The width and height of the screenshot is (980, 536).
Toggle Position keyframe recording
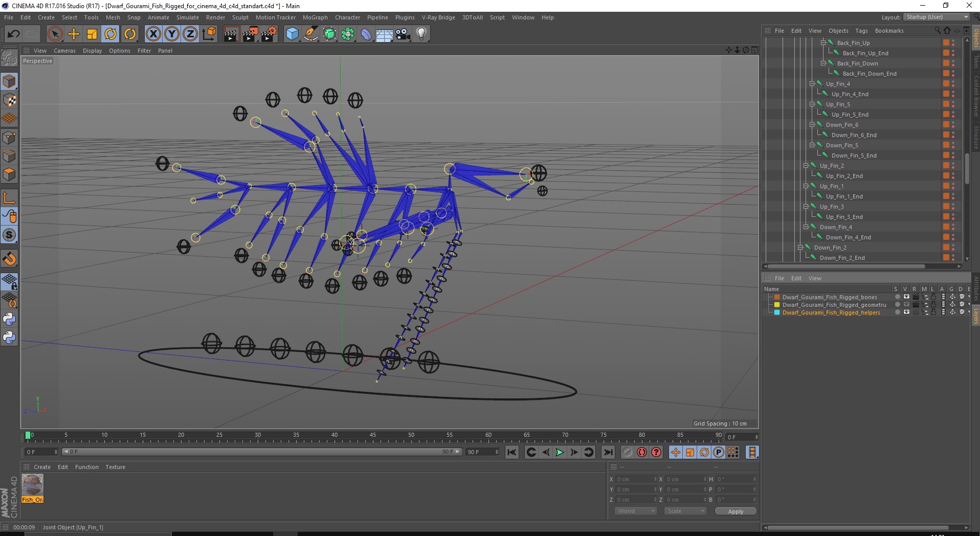click(676, 452)
